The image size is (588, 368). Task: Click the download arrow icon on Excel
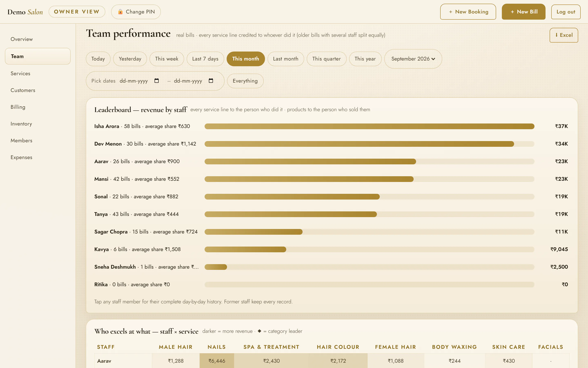(x=556, y=35)
